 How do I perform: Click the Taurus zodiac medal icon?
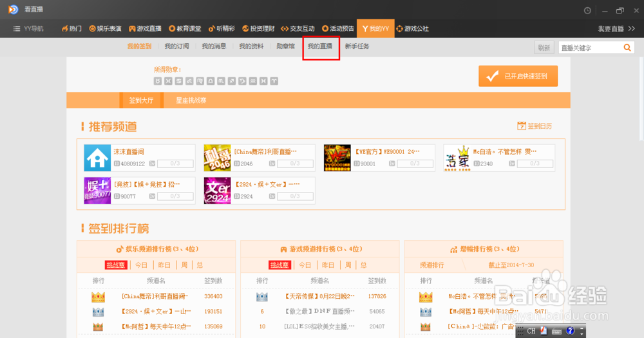(158, 81)
